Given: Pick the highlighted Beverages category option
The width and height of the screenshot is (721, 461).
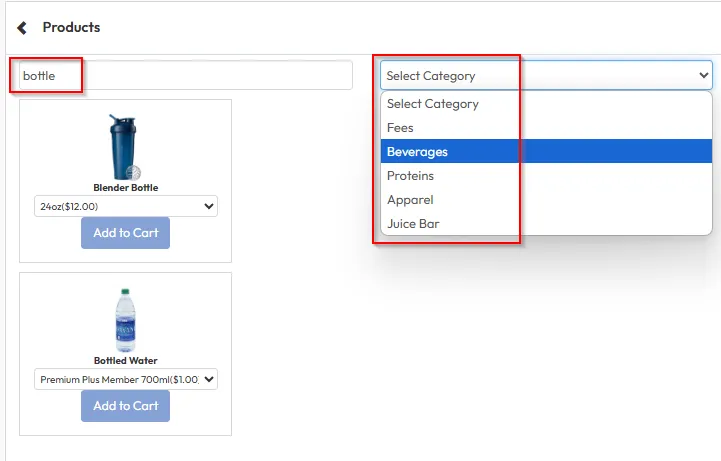Looking at the screenshot, I should [418, 152].
